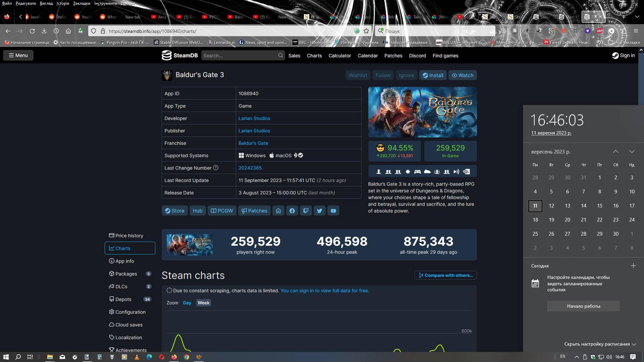
Task: Open the Patches button below info table
Action: (x=254, y=211)
